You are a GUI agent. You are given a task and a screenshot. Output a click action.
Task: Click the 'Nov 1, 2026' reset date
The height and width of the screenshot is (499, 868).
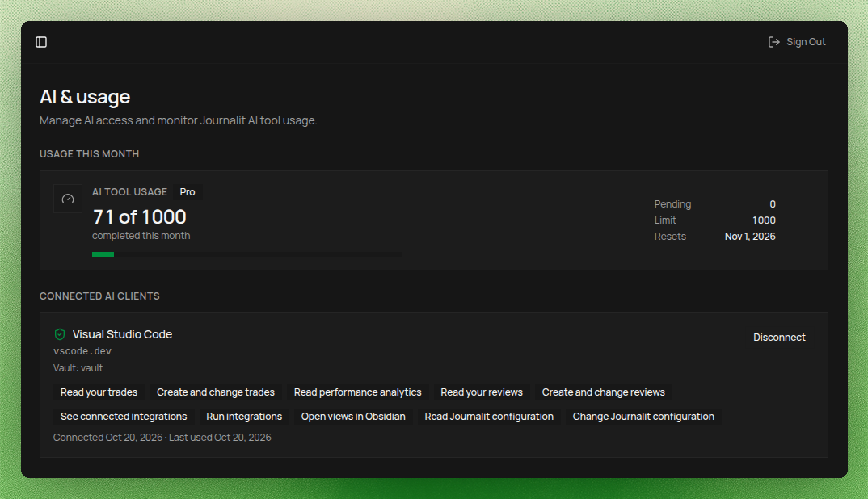tap(750, 237)
